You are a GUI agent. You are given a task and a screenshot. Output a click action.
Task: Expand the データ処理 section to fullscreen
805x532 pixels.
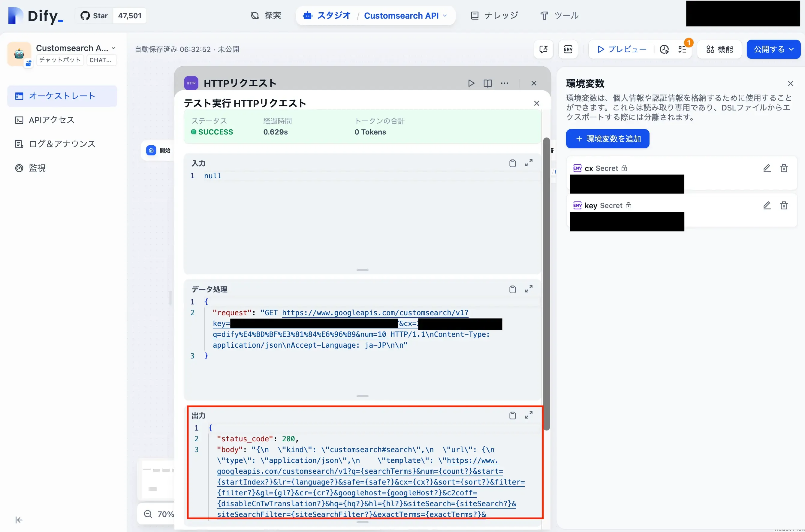(529, 289)
